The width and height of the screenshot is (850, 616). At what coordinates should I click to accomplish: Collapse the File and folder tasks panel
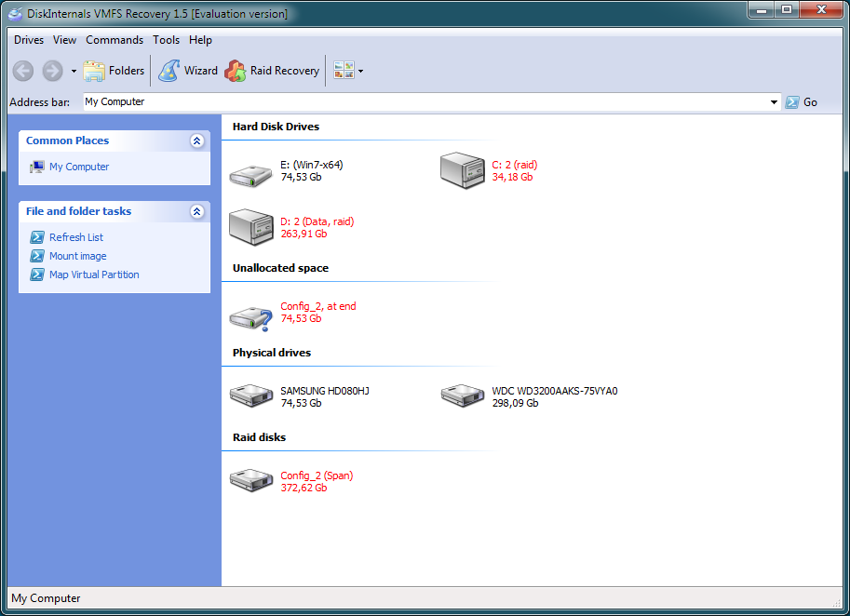[196, 211]
